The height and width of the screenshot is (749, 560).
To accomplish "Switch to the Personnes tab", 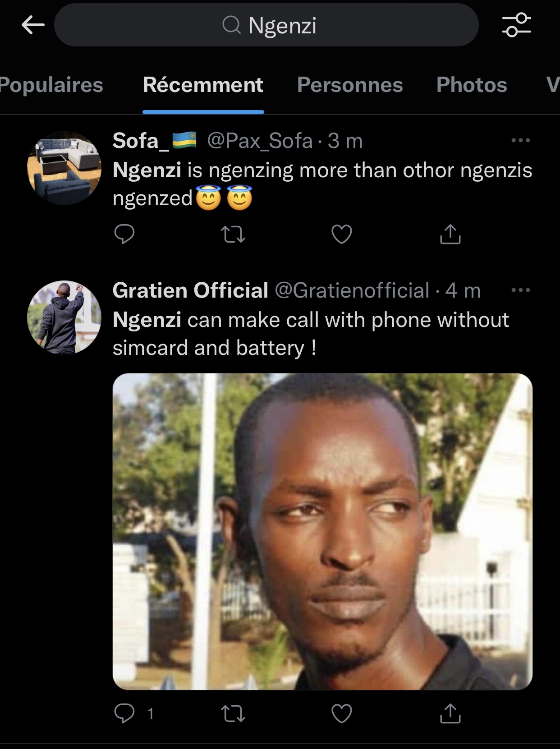I will pyautogui.click(x=350, y=85).
